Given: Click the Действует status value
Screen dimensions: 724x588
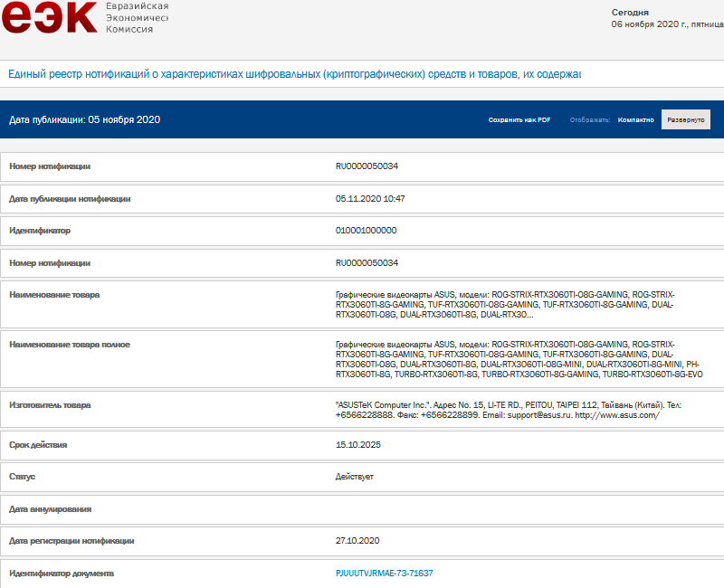Looking at the screenshot, I should tap(354, 477).
